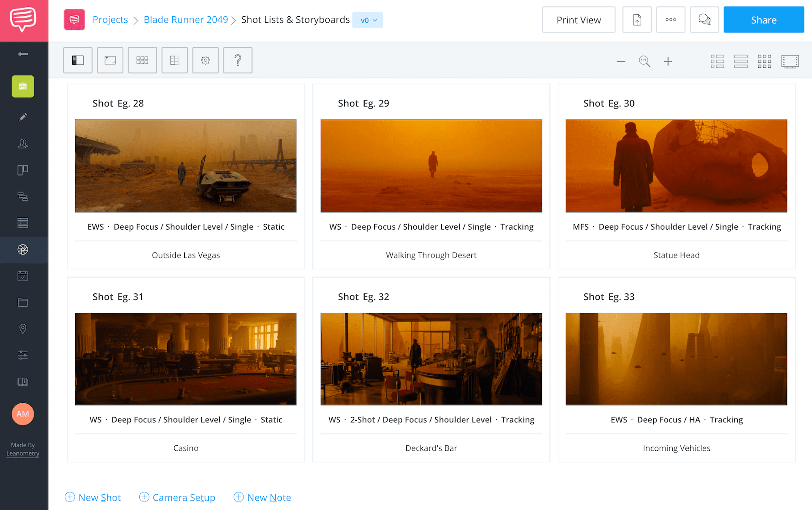
Task: Click the 'Shot Eg. 31' title
Action: tap(118, 297)
